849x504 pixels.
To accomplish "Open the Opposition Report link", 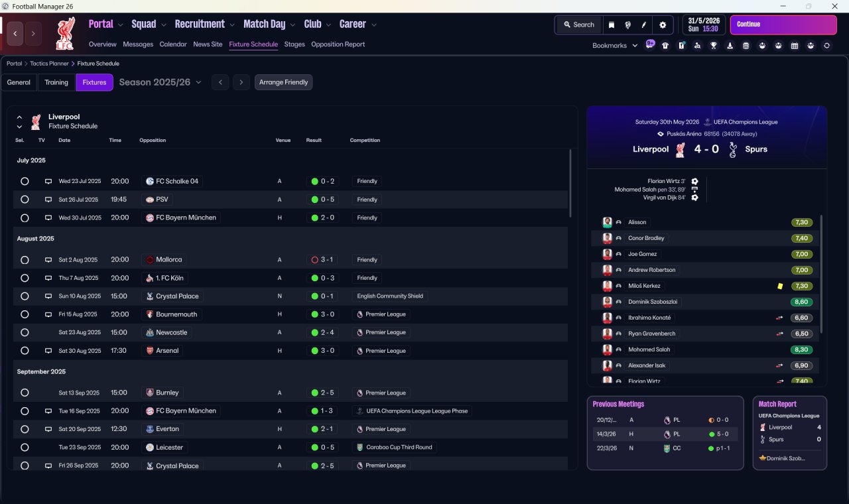I will click(338, 44).
